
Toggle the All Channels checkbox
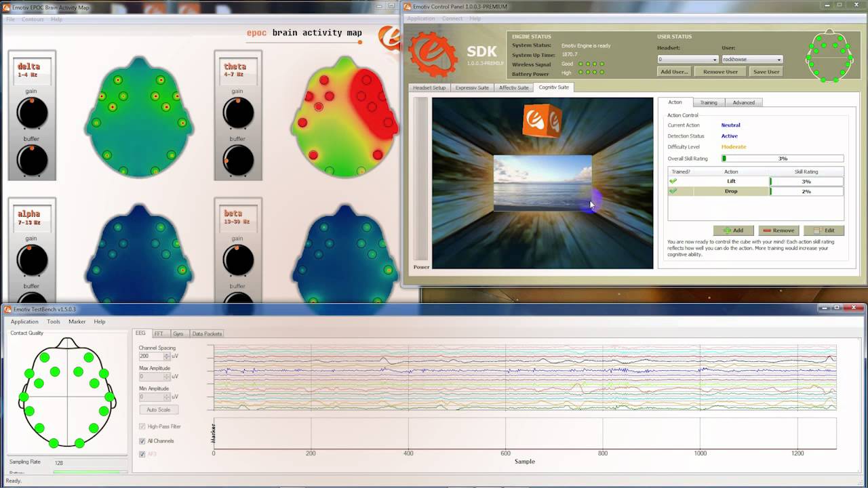click(142, 441)
